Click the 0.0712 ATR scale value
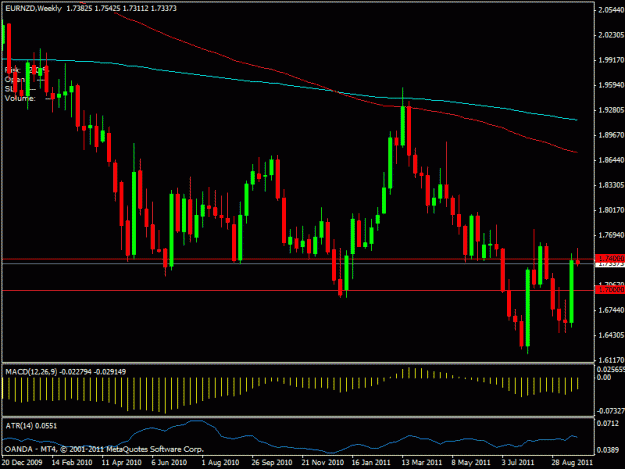This screenshot has width=625, height=469. [x=607, y=423]
